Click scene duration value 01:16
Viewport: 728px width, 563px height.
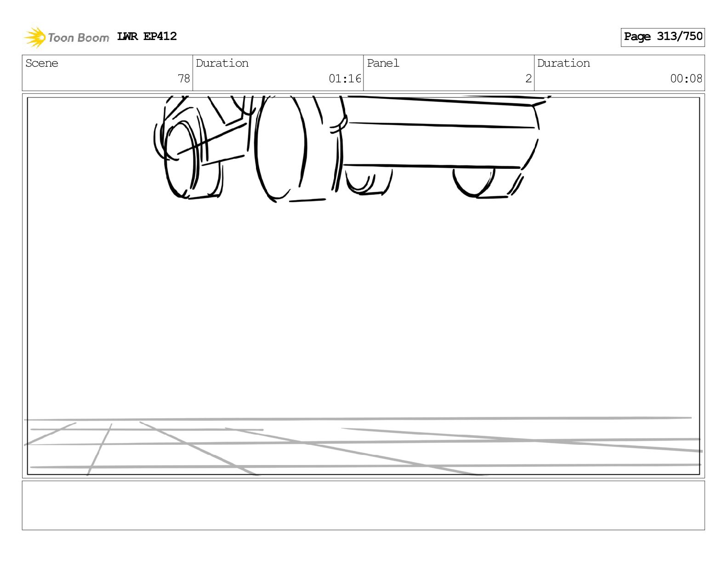pyautogui.click(x=345, y=79)
